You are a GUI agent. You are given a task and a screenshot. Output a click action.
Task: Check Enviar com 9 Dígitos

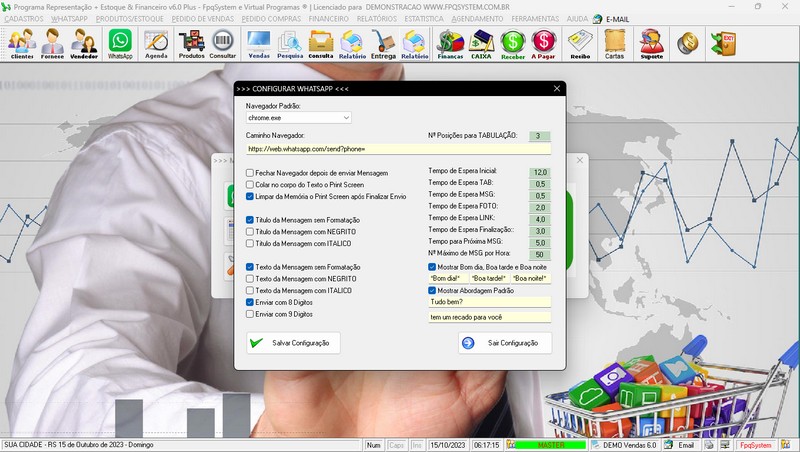click(x=249, y=314)
